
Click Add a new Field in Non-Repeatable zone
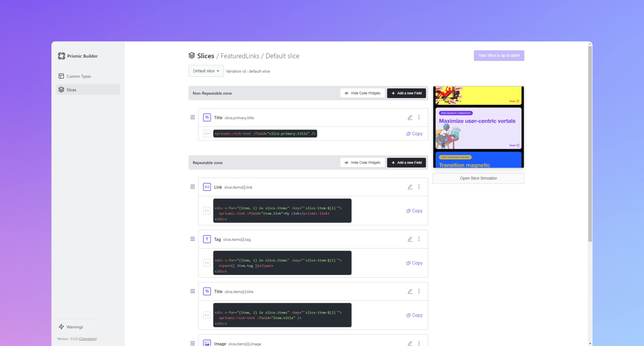point(406,93)
